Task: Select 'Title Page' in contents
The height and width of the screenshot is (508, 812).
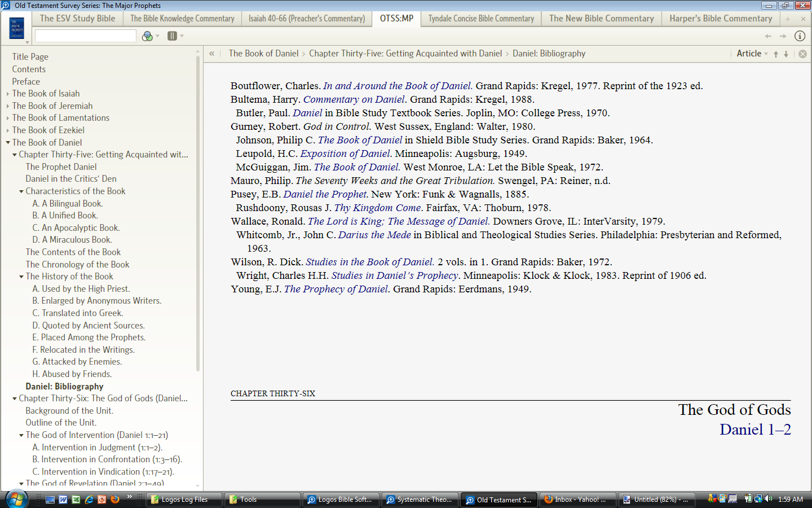Action: 30,57
